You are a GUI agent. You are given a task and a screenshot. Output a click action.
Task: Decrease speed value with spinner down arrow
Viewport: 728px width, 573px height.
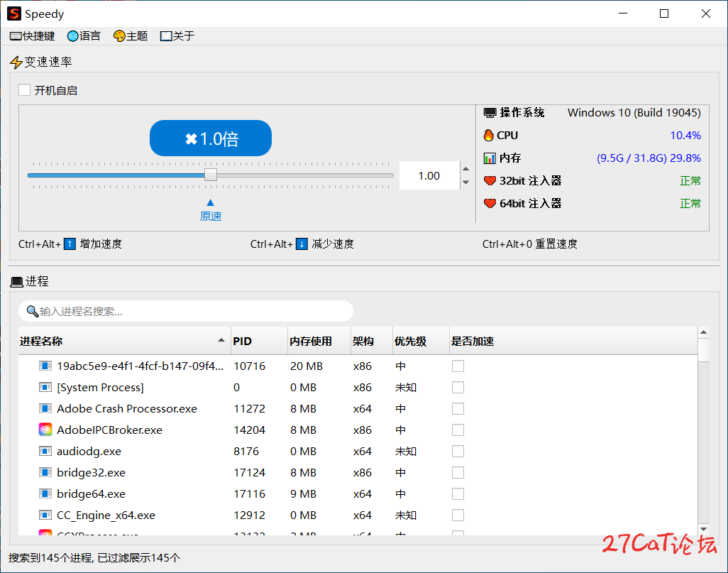click(465, 182)
